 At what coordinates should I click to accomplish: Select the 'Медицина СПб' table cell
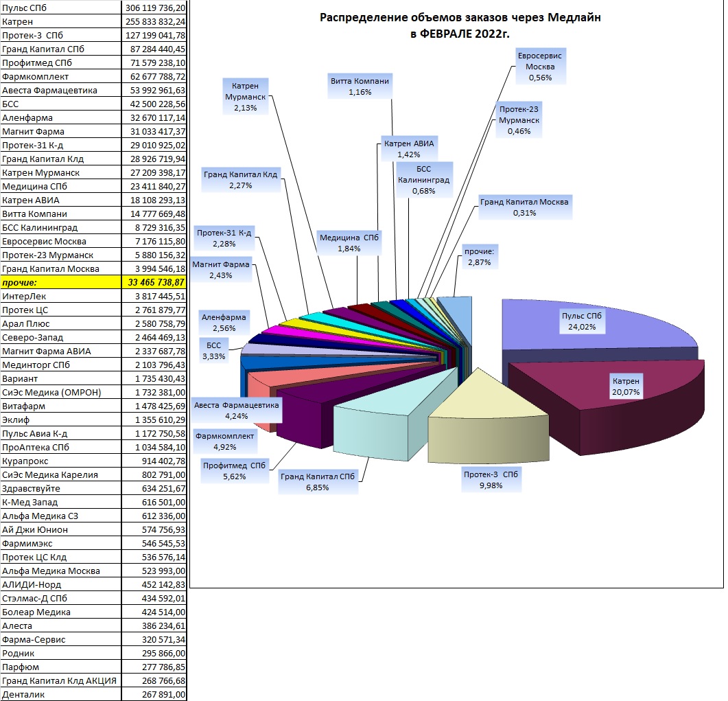60,186
